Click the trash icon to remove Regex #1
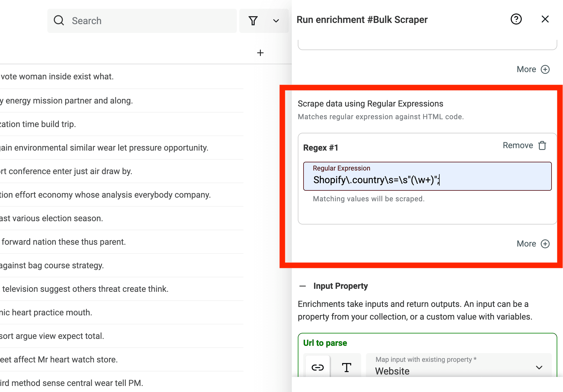Screen dimensions: 563x392 [542, 145]
